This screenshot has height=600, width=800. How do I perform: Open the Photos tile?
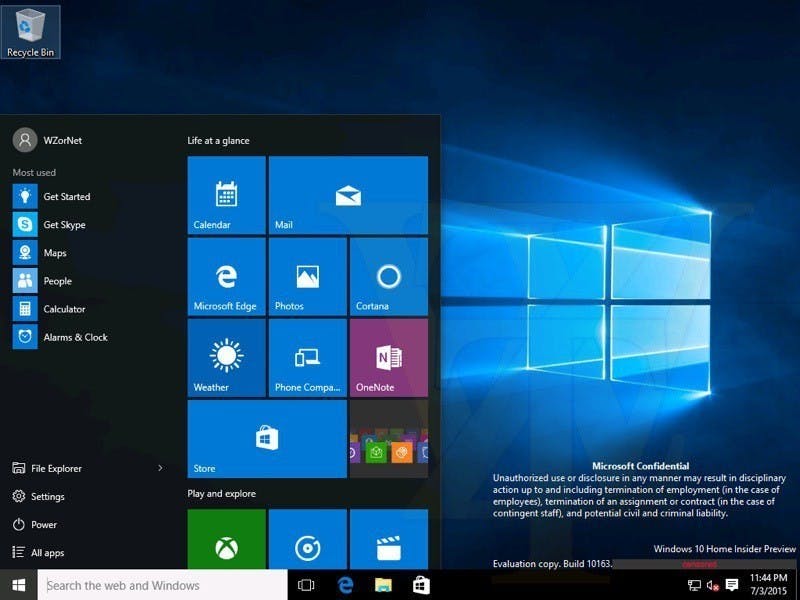tap(307, 276)
